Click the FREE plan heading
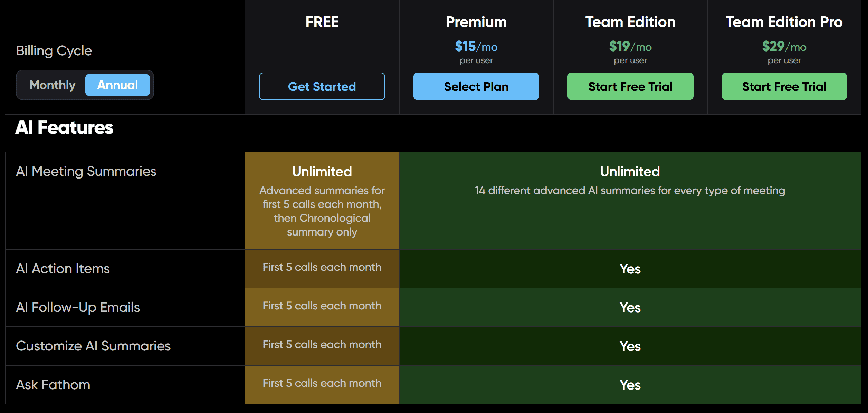This screenshot has height=413, width=868. 322,22
